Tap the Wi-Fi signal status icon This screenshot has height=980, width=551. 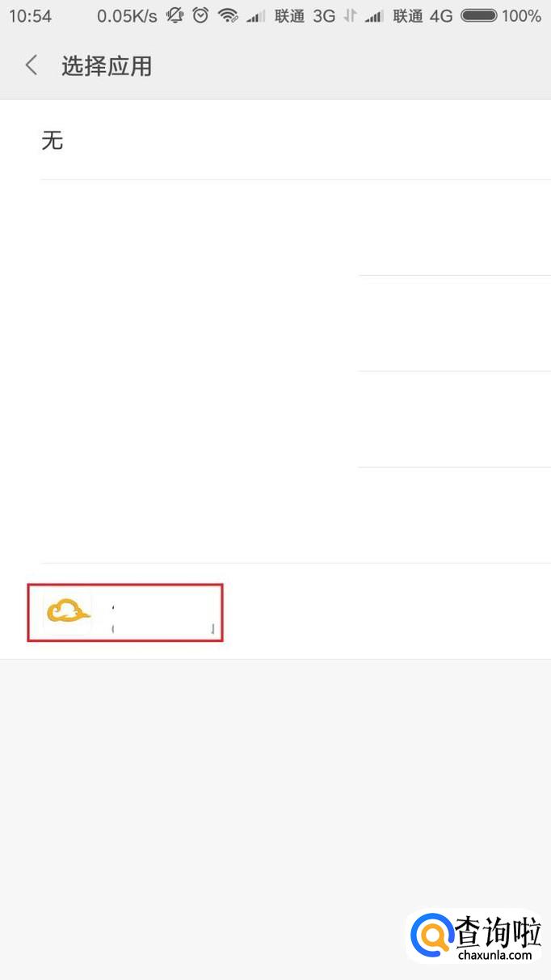coord(229,15)
